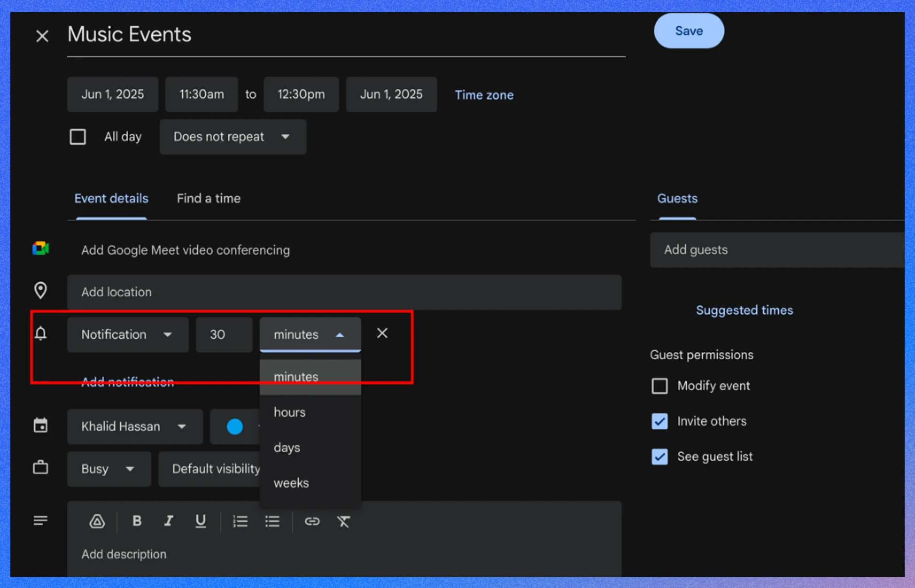
Task: Enable the All day checkbox
Action: (78, 137)
